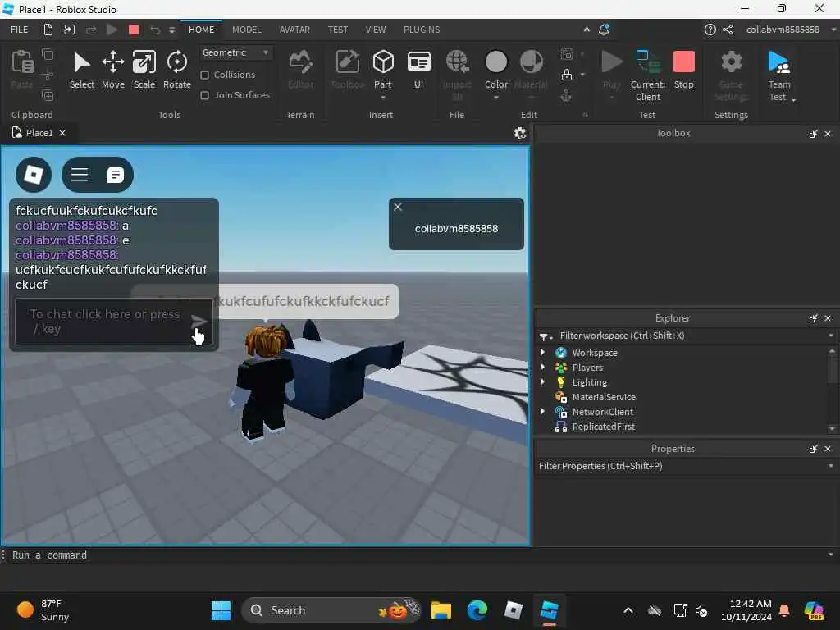Switch to the MODEL tab
840x630 pixels.
[x=246, y=30]
